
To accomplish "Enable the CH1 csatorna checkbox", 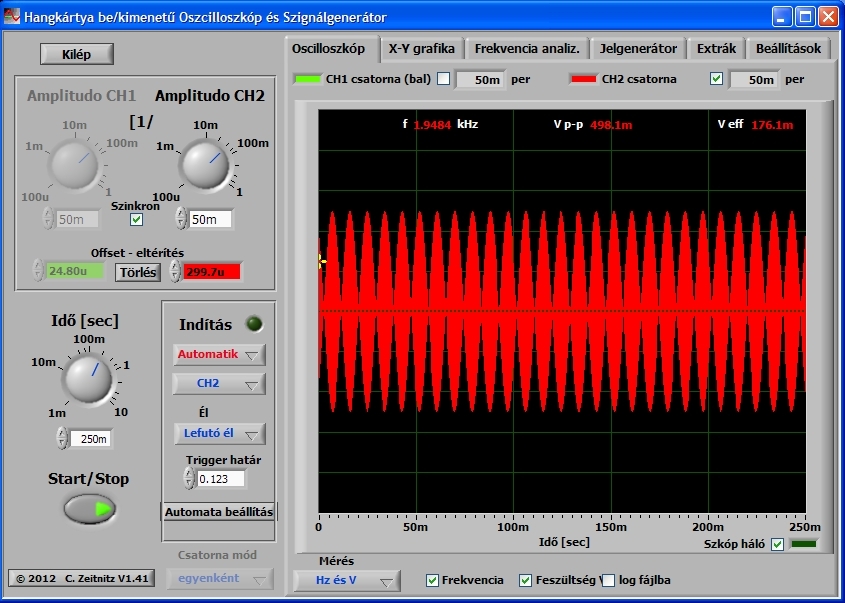I will pos(444,79).
